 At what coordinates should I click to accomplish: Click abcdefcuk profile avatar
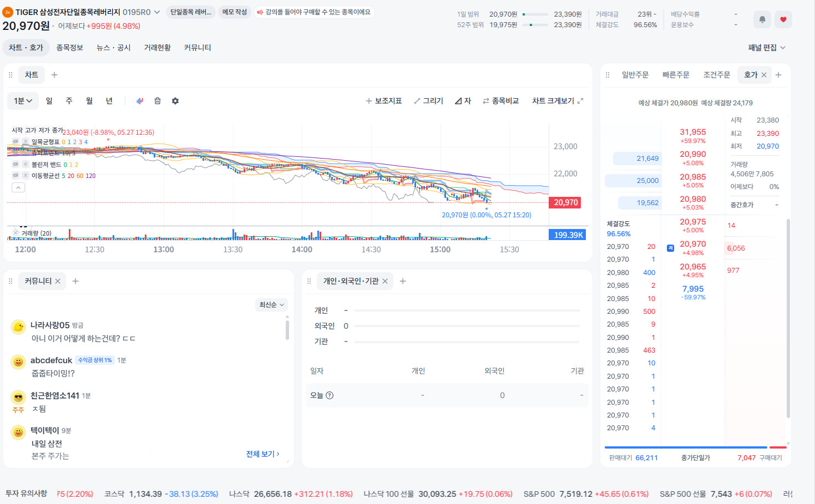tap(18, 362)
